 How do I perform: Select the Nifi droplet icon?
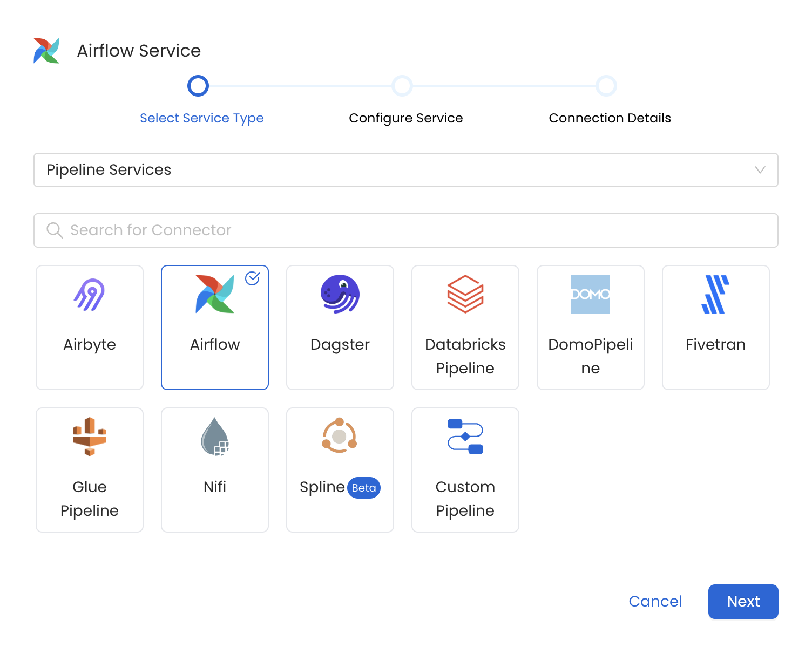pyautogui.click(x=214, y=437)
